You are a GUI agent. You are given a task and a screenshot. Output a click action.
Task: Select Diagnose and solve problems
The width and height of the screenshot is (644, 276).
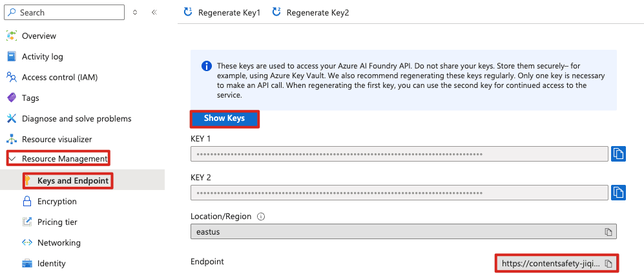tap(76, 119)
